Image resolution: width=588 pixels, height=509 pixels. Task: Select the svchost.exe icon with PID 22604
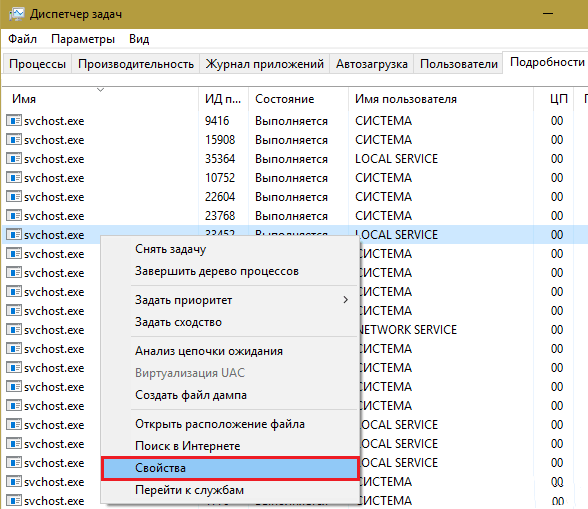14,197
